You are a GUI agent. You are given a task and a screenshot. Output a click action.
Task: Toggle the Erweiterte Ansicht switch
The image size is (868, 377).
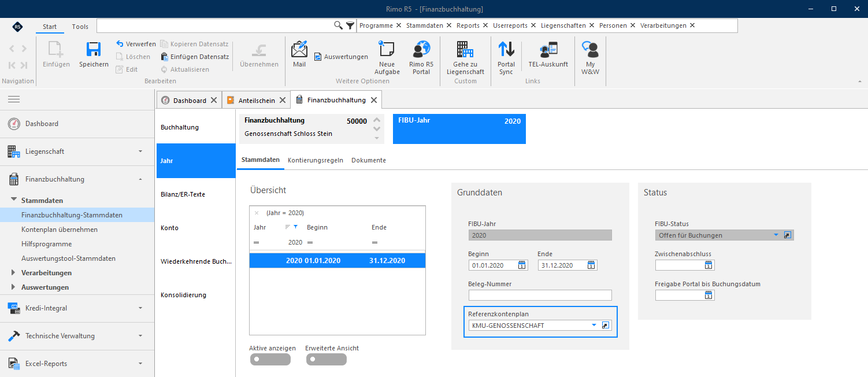[x=326, y=360]
